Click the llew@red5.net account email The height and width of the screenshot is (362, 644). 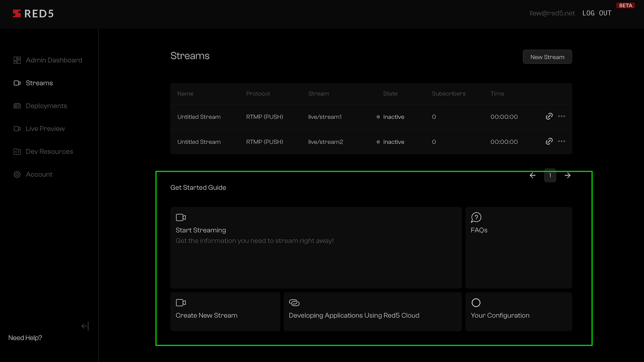552,13
